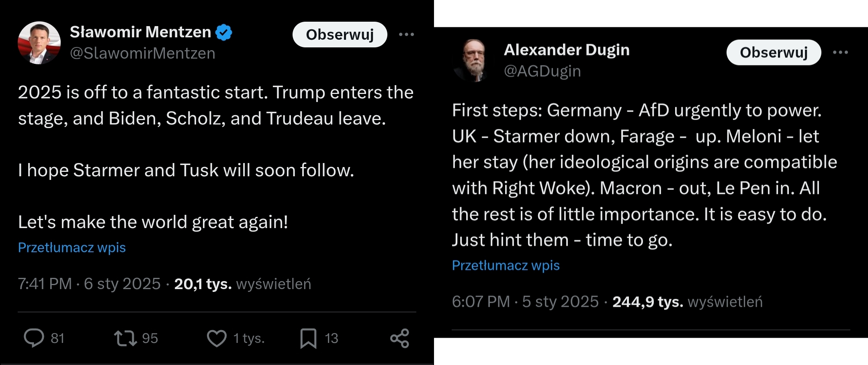Click Mentzen's blue verified badge
The width and height of the screenshot is (868, 365).
[224, 32]
